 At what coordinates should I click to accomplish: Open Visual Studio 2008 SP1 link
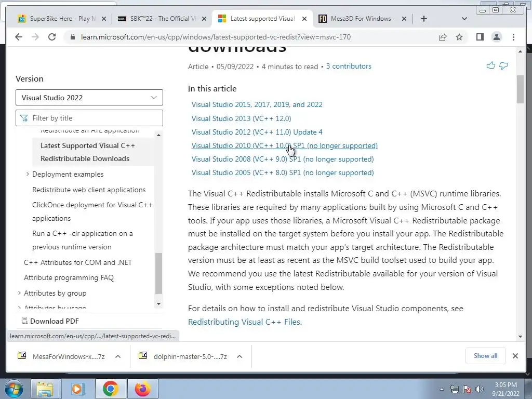pyautogui.click(x=283, y=159)
